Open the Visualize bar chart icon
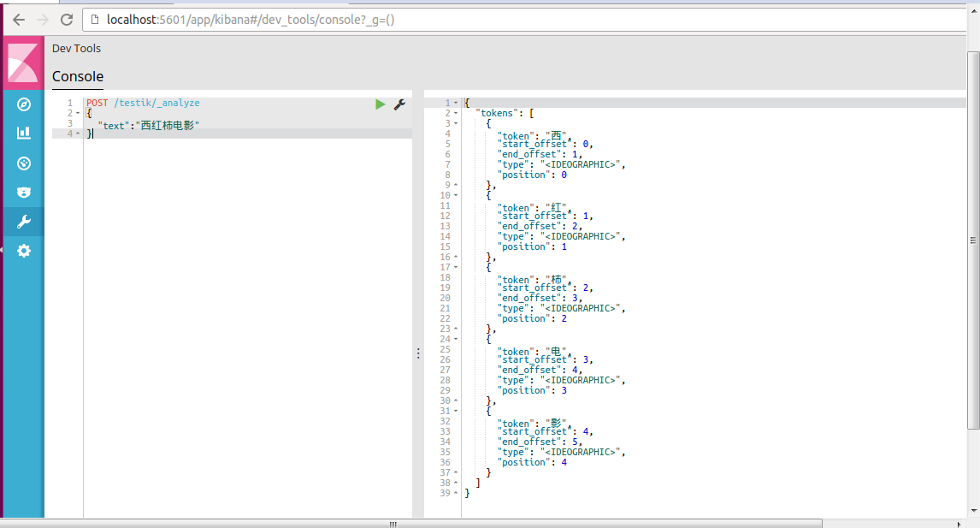The image size is (980, 528). [23, 133]
